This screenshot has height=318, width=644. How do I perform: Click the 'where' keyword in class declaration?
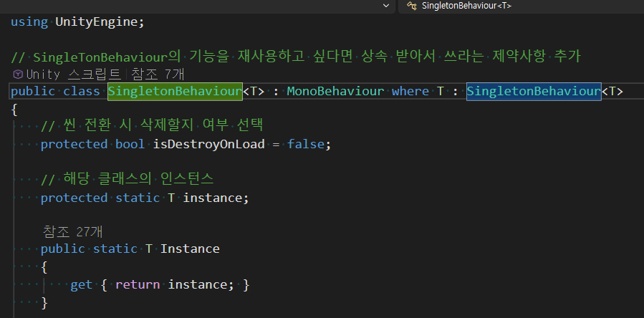(410, 91)
